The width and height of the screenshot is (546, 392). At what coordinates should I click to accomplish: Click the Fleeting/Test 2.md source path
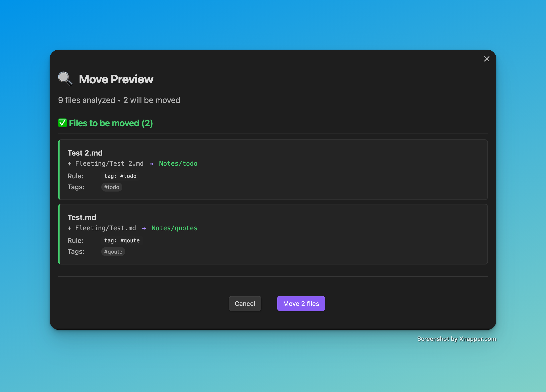pos(109,163)
